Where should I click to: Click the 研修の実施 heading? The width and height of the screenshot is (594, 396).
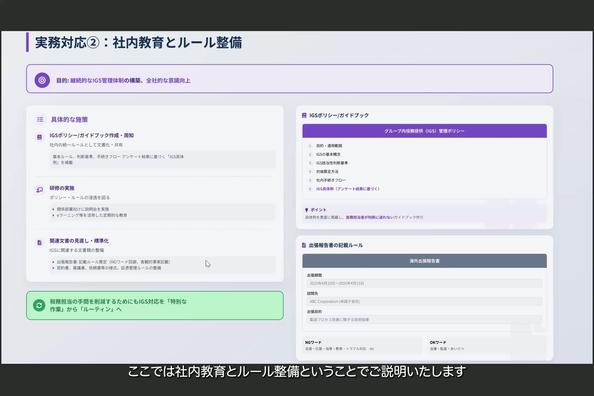[62, 188]
